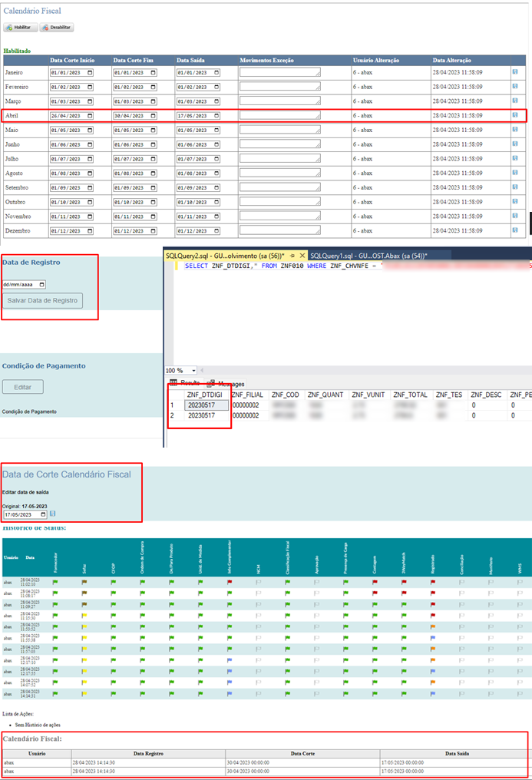Click save icon beside the data de saída field

tap(53, 514)
